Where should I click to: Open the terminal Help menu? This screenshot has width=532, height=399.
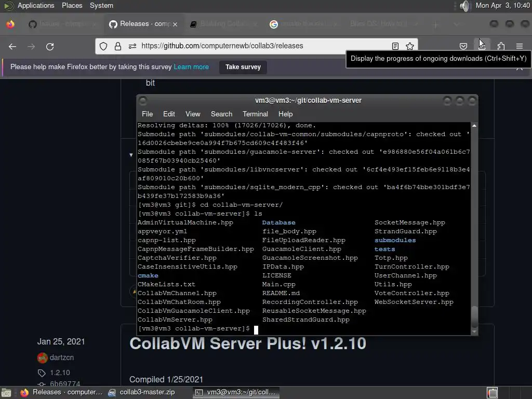pyautogui.click(x=285, y=114)
